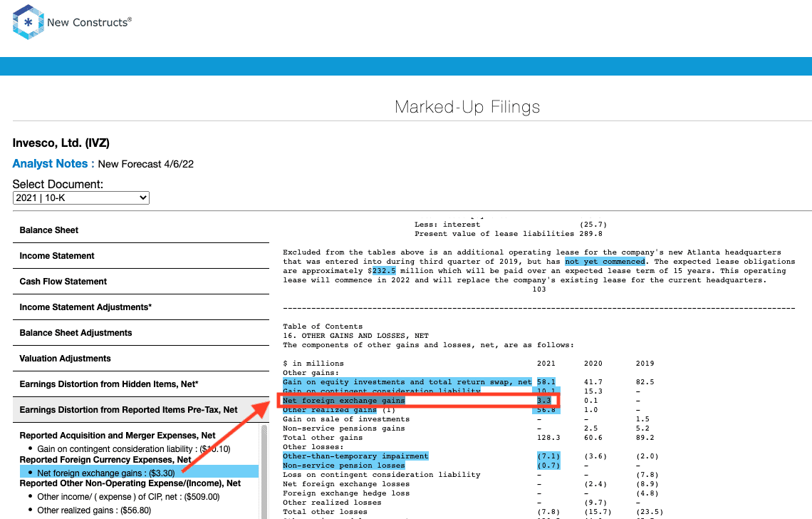This screenshot has height=519, width=812.
Task: Select Gain on contingent consideration liability item
Action: click(134, 449)
